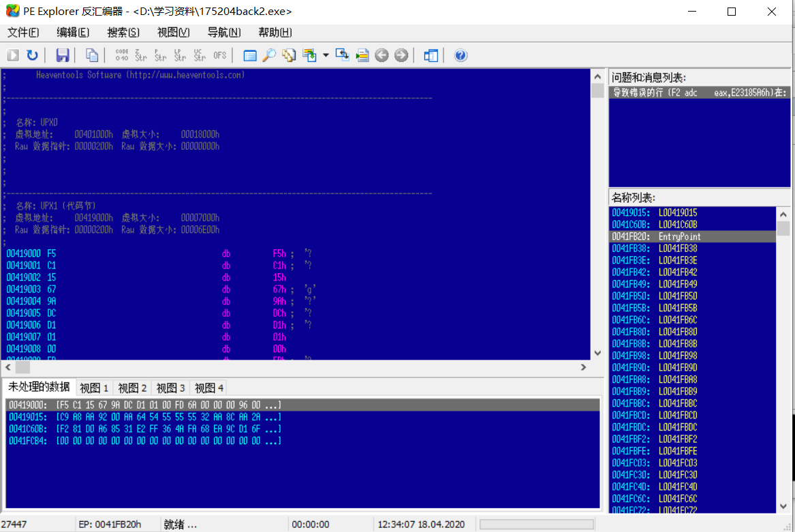Click the UC Str toolbar icon
The image size is (795, 532).
200,55
